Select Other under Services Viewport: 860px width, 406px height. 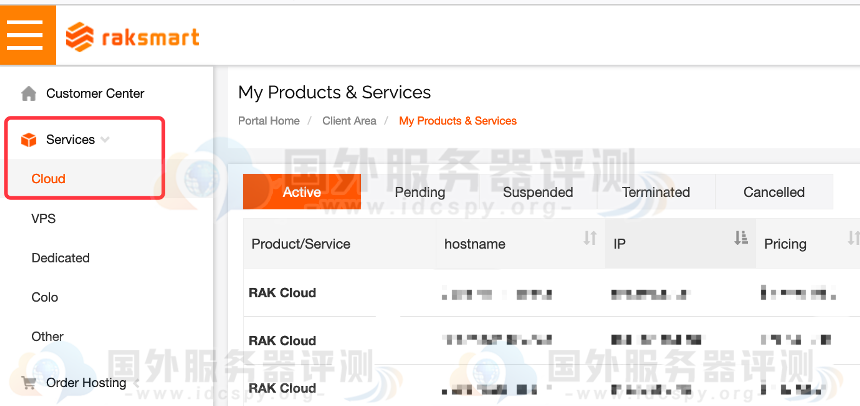(47, 336)
